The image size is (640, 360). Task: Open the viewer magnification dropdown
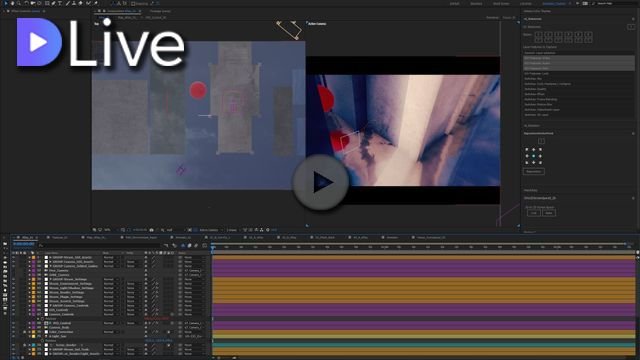109,230
